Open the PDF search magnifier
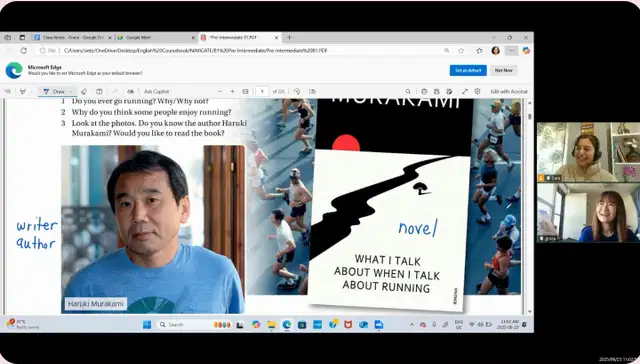The width and height of the screenshot is (640, 364). [408, 91]
